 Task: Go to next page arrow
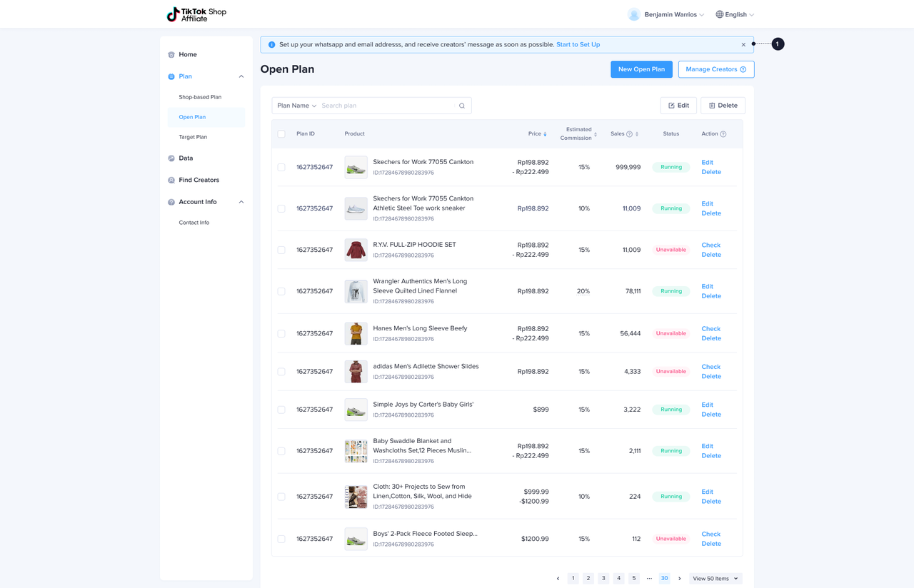coord(680,579)
